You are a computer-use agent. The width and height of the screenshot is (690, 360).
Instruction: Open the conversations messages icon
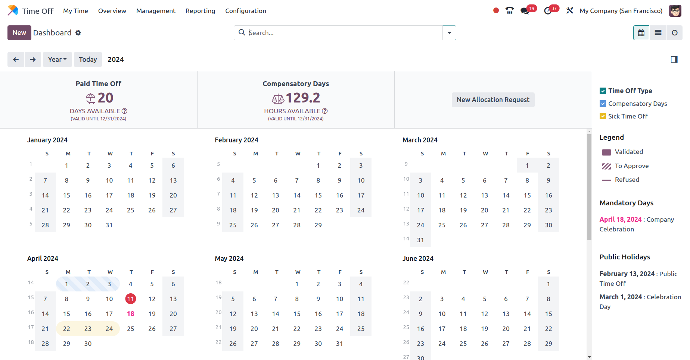525,11
